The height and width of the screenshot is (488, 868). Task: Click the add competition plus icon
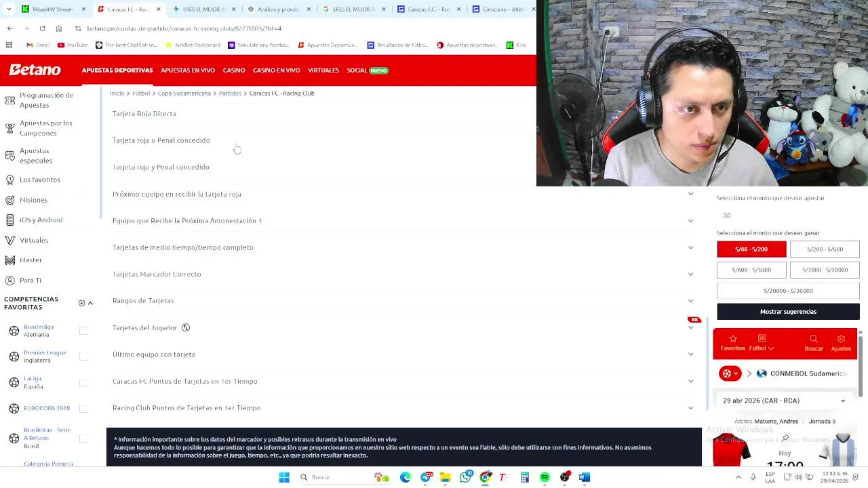(81, 303)
